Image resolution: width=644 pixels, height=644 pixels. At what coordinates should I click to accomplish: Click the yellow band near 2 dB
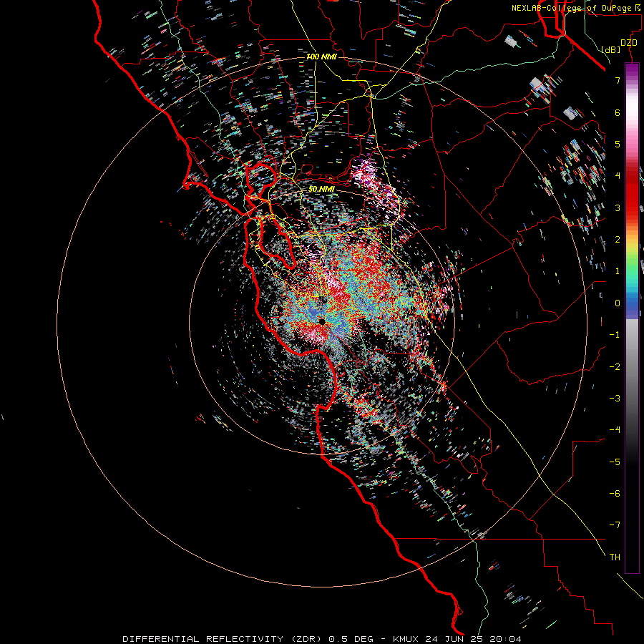(x=632, y=245)
